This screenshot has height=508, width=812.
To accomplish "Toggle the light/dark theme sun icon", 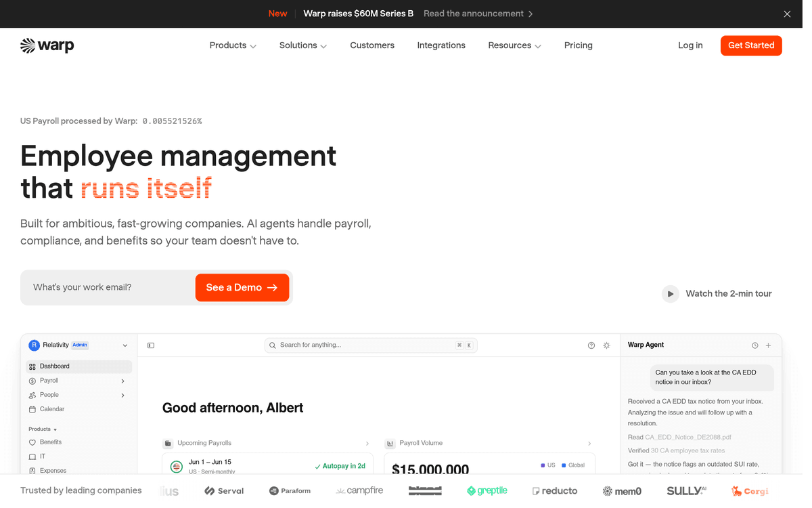I will [x=607, y=345].
